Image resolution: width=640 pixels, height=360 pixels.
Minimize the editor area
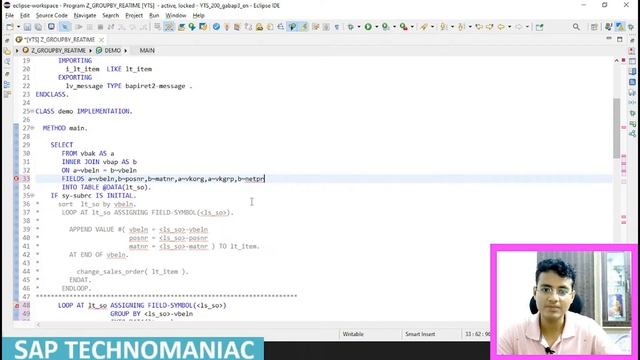pyautogui.click(x=609, y=39)
